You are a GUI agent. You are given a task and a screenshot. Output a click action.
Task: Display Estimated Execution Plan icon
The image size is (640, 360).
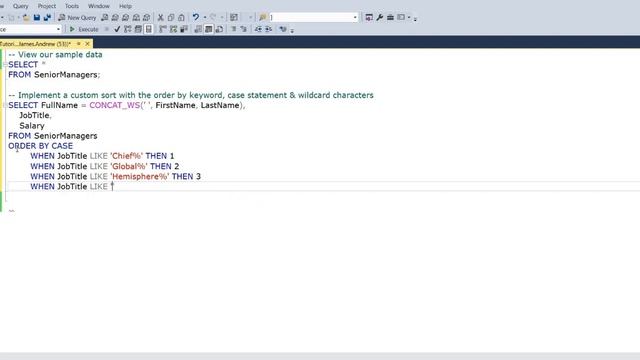128,29
